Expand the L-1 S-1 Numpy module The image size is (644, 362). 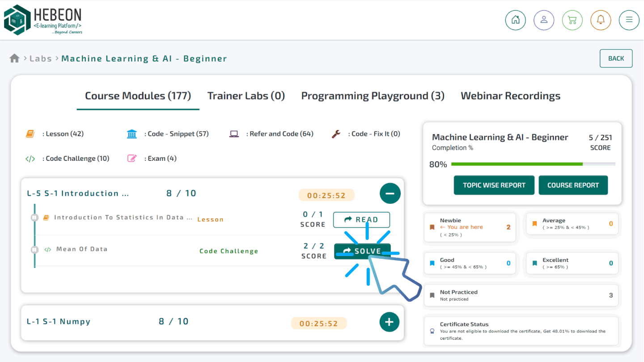[389, 322]
